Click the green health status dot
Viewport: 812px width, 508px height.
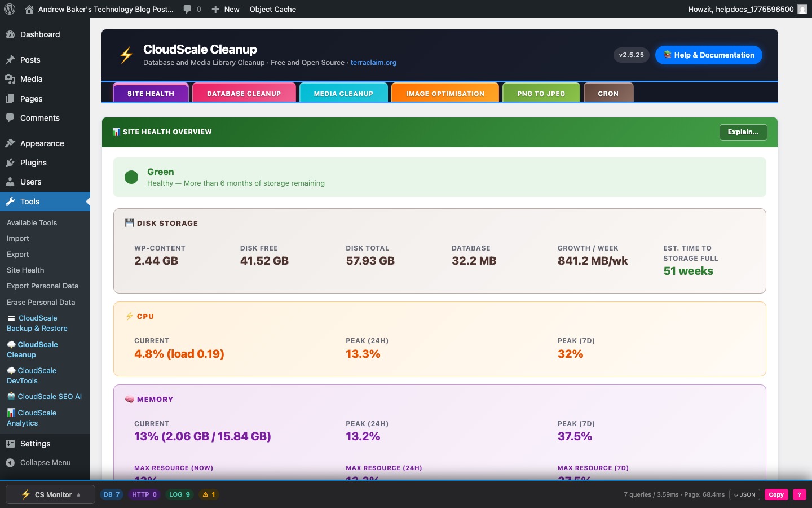pos(131,177)
